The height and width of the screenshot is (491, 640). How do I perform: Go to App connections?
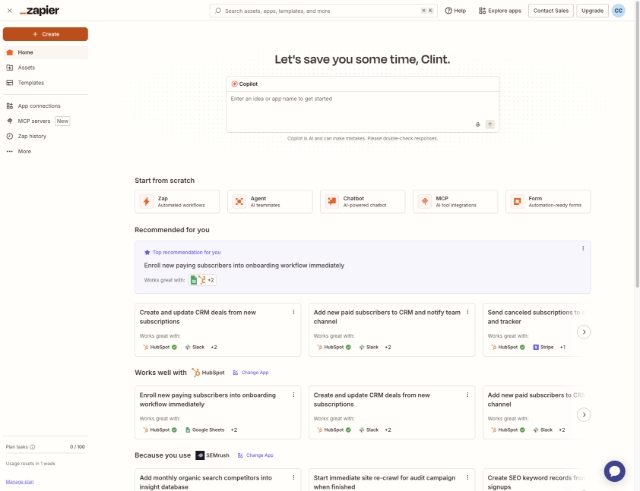45,106
